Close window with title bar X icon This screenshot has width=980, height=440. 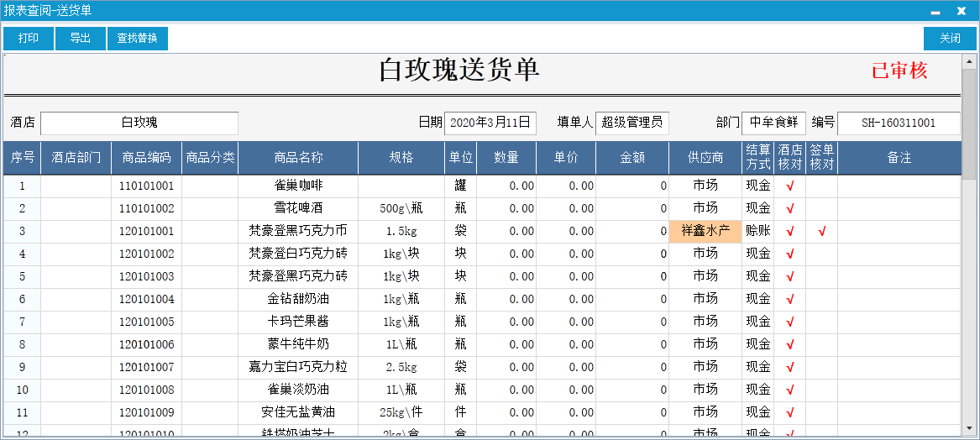pos(962,11)
